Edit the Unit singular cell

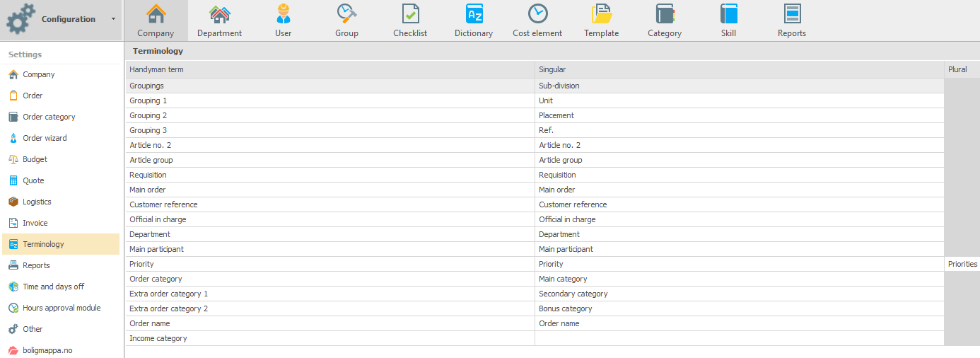coord(740,100)
